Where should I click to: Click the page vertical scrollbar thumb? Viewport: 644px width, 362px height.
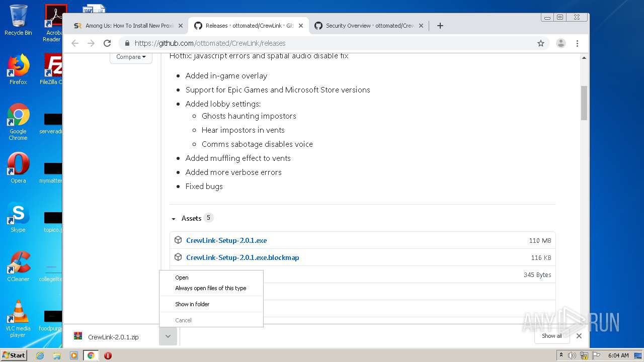(x=584, y=103)
